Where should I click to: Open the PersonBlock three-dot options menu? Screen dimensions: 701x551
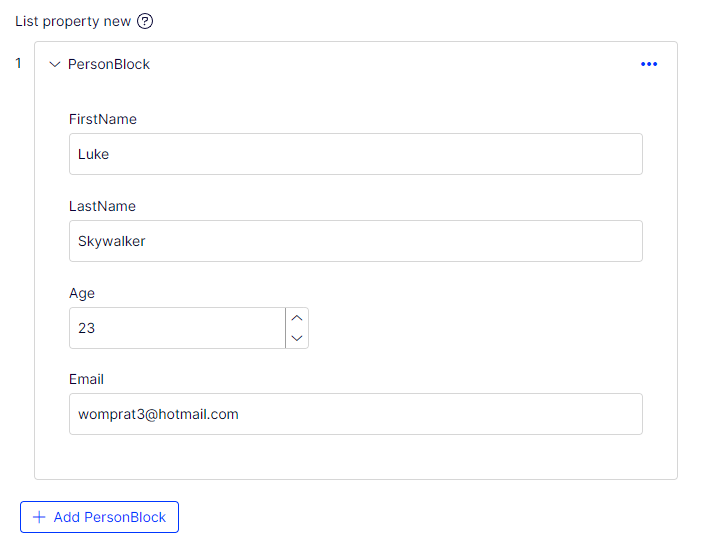[649, 64]
